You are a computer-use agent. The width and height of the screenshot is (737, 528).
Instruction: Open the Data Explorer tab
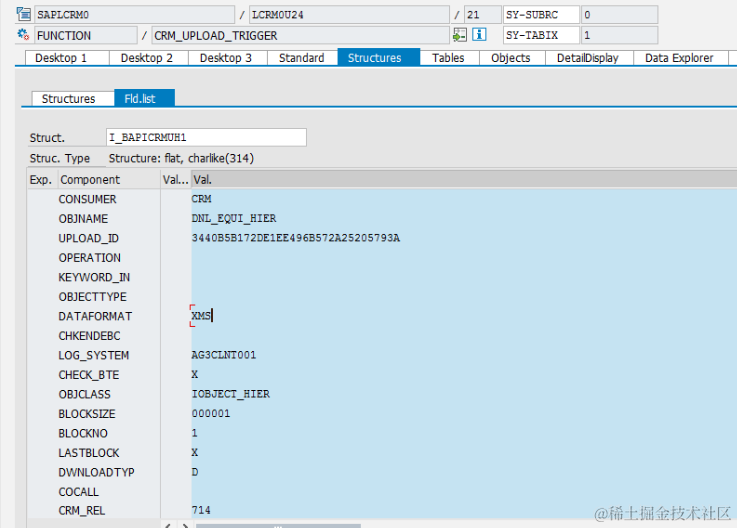pos(681,58)
